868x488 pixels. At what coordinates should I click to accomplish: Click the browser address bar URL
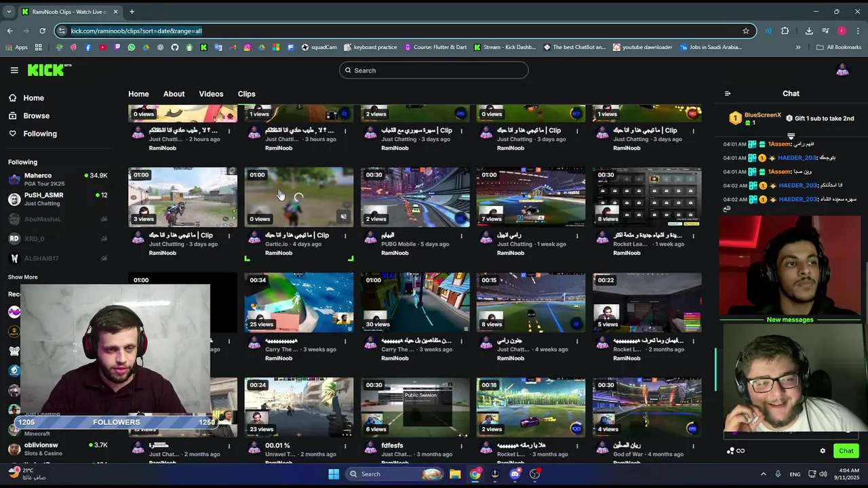pos(136,30)
